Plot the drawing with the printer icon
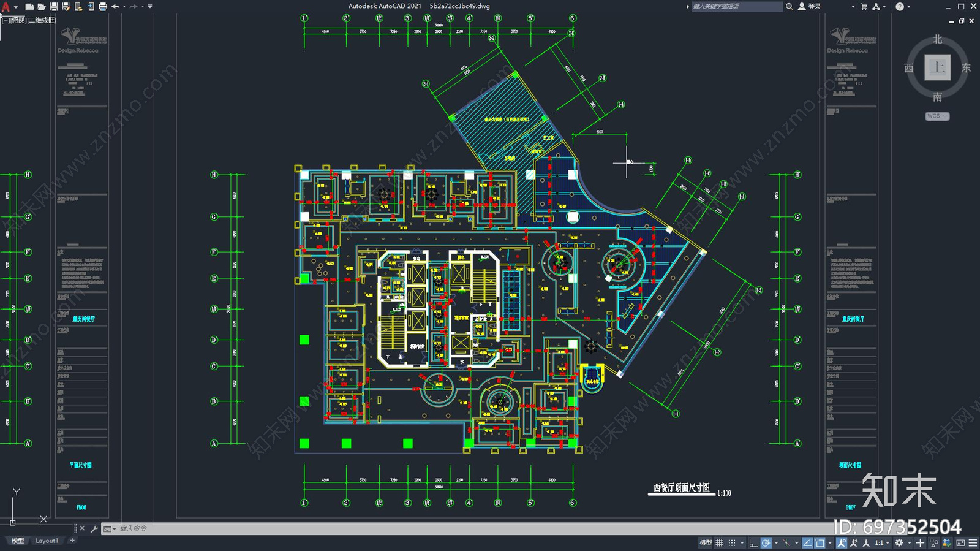The height and width of the screenshot is (551, 980). [103, 7]
